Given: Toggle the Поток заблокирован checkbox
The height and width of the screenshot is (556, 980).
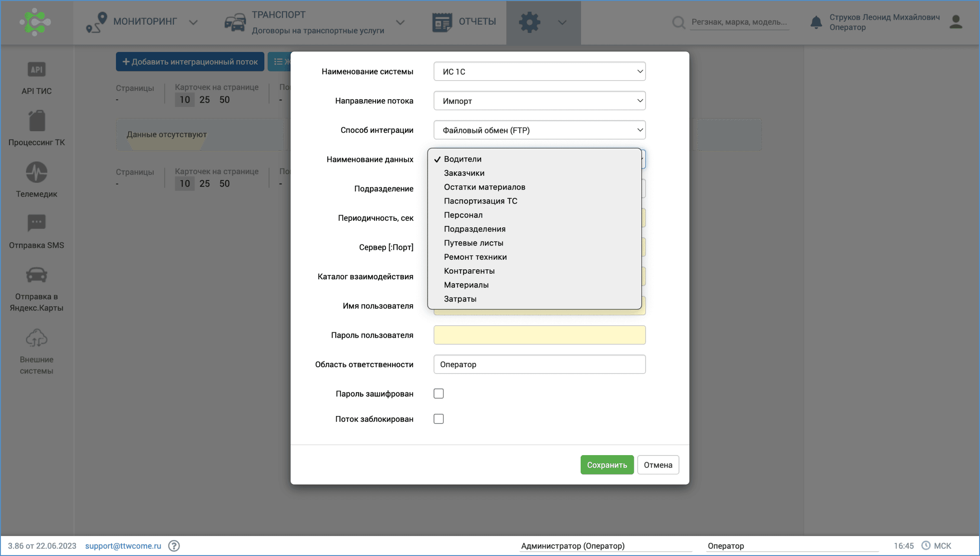Looking at the screenshot, I should (439, 419).
